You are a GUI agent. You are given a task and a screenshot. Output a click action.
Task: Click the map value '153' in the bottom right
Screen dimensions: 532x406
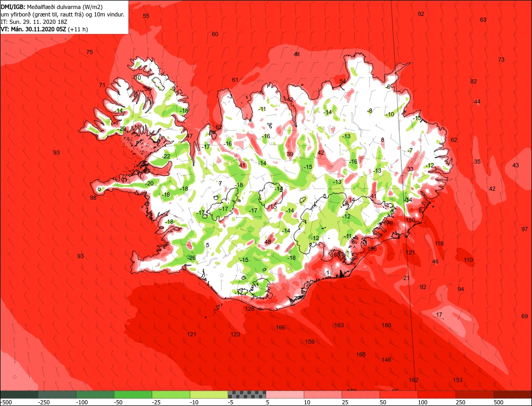click(x=458, y=380)
